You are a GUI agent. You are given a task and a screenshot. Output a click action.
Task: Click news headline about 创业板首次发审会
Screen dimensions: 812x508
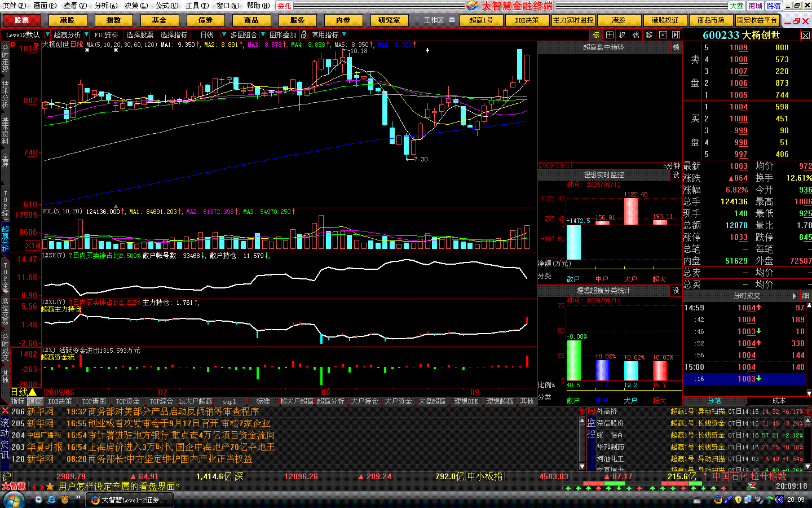[x=179, y=424]
